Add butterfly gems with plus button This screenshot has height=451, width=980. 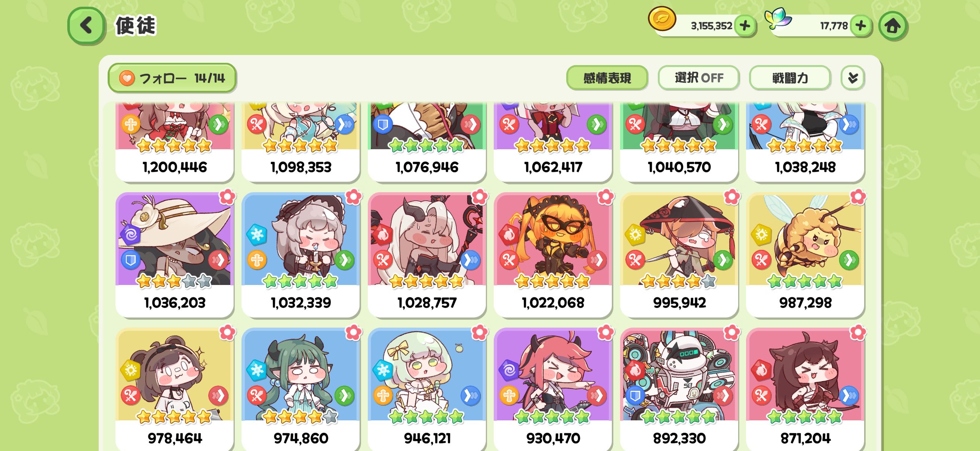tap(860, 26)
